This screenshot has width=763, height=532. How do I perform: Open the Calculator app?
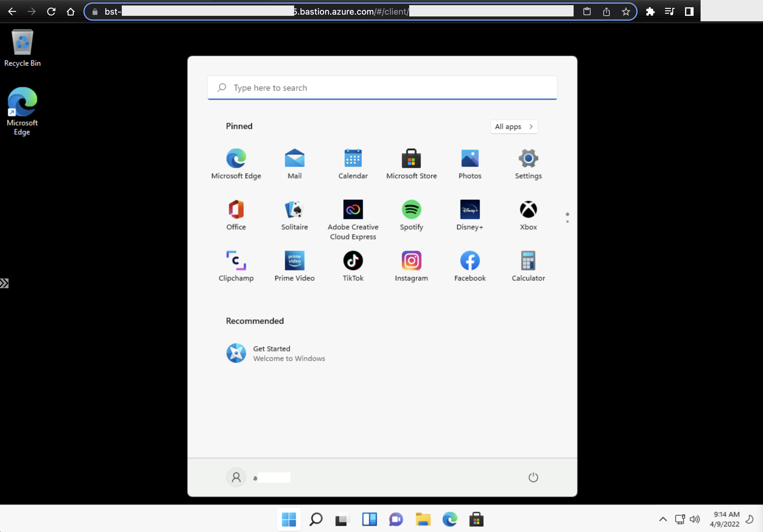[x=528, y=261]
